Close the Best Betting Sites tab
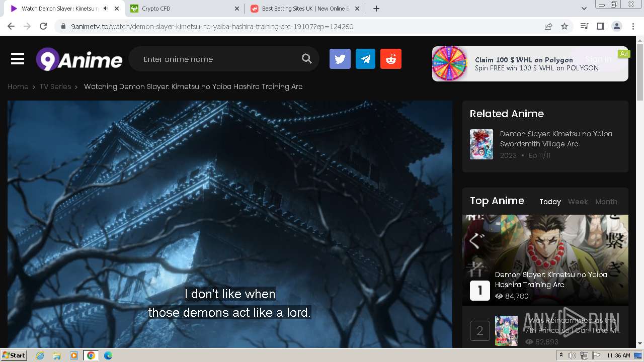The image size is (644, 362). tap(358, 9)
